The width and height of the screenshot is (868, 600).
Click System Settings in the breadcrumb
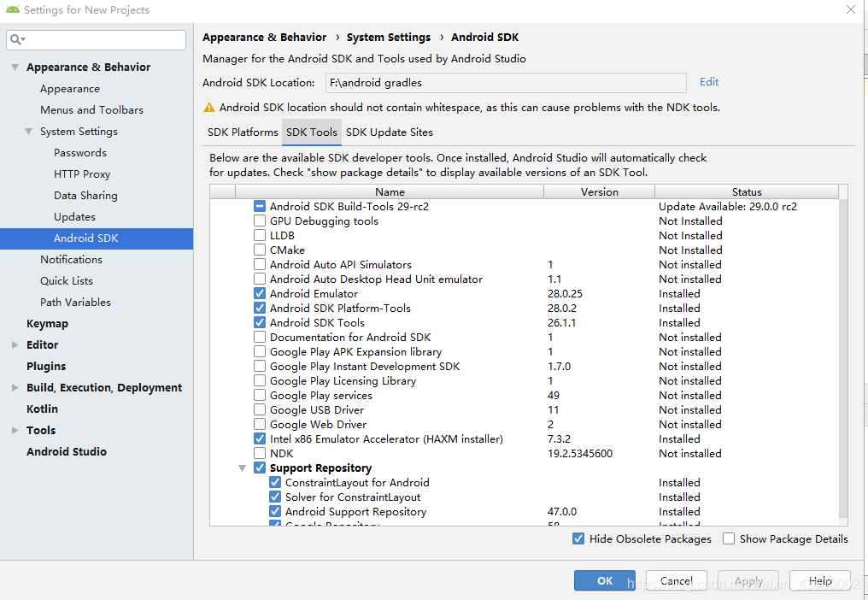pyautogui.click(x=389, y=37)
